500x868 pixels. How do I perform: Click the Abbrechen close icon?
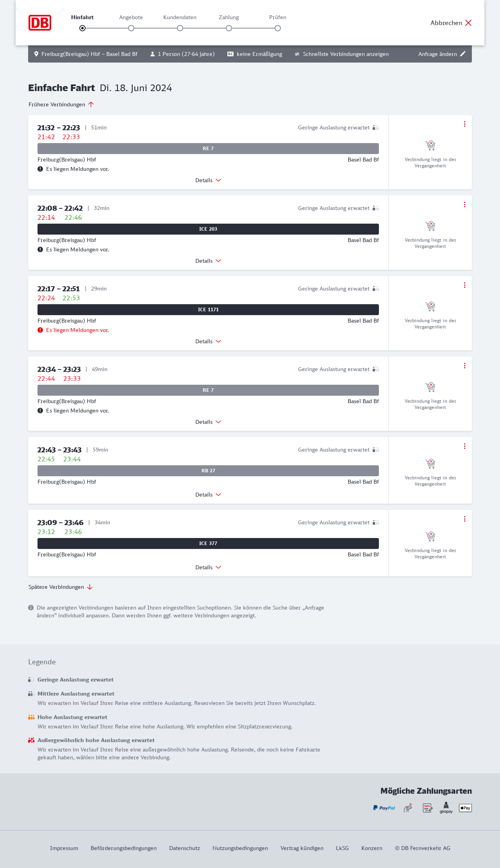point(468,23)
